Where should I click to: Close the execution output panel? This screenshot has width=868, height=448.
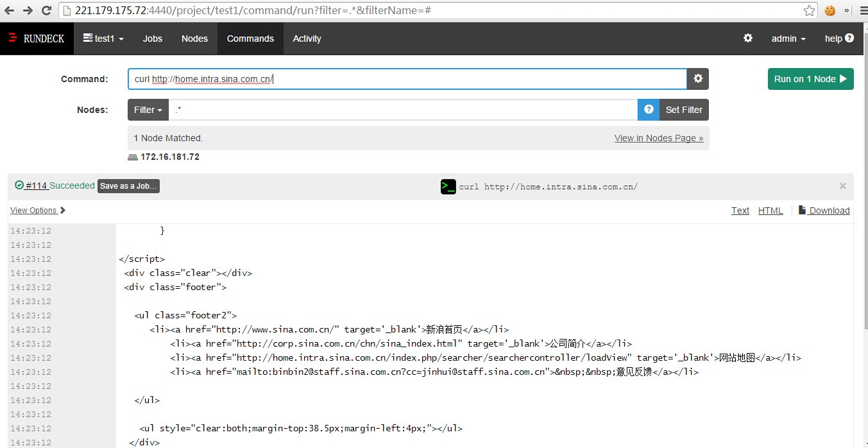[x=843, y=186]
